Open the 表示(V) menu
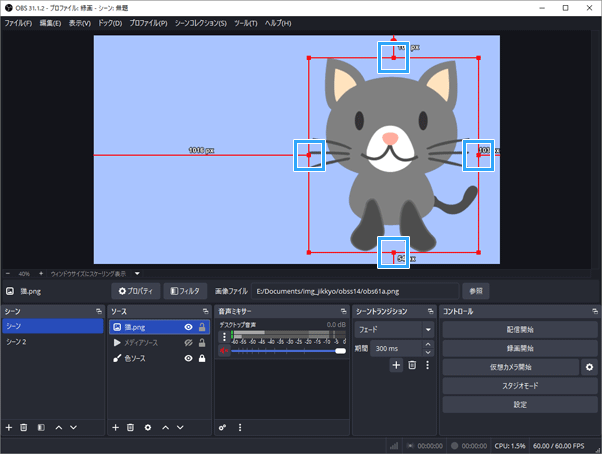602x454 pixels. [80, 23]
